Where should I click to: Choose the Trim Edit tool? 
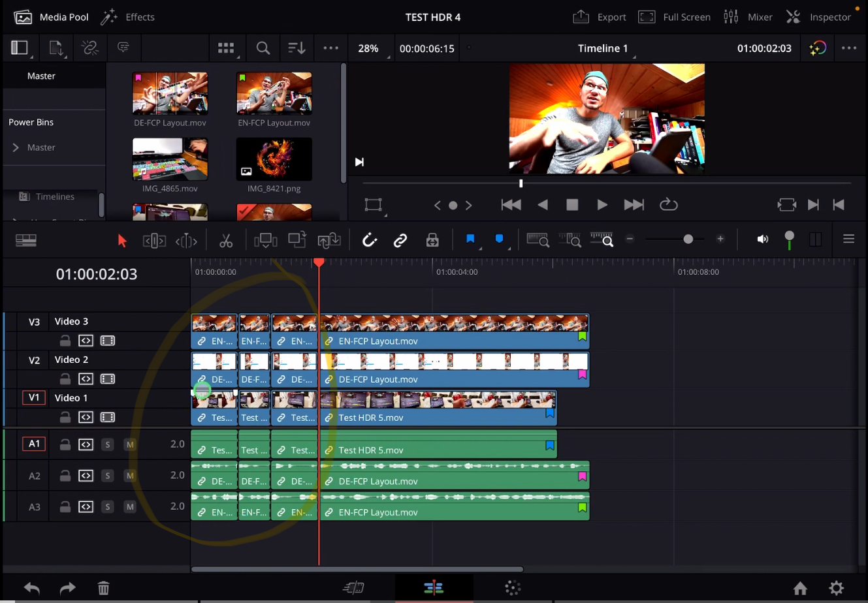(154, 240)
